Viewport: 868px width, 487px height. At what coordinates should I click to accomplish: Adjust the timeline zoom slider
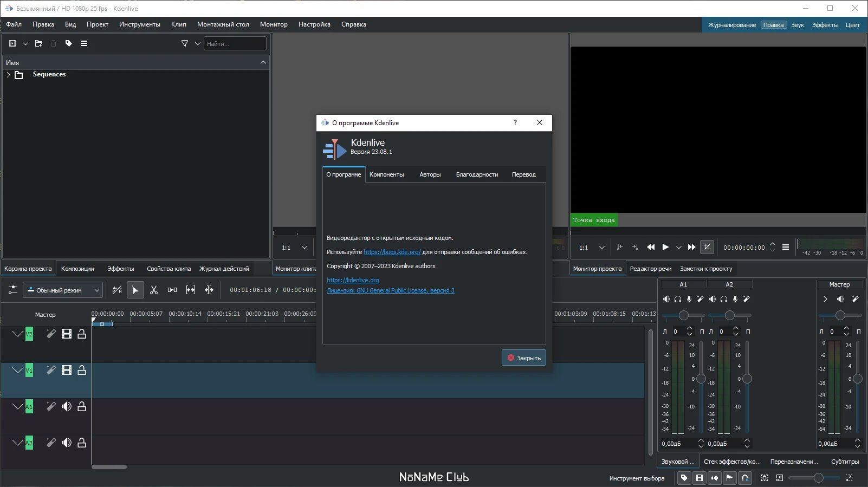818,478
